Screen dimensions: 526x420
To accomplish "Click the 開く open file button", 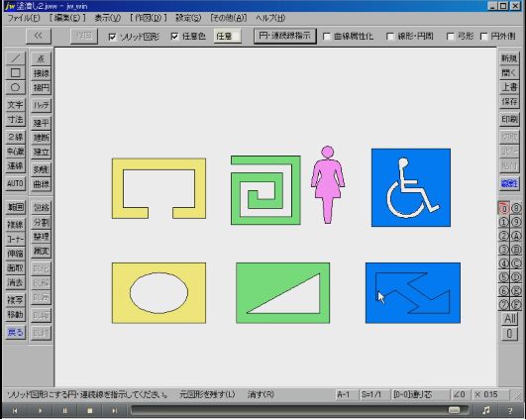I will pyautogui.click(x=509, y=72).
